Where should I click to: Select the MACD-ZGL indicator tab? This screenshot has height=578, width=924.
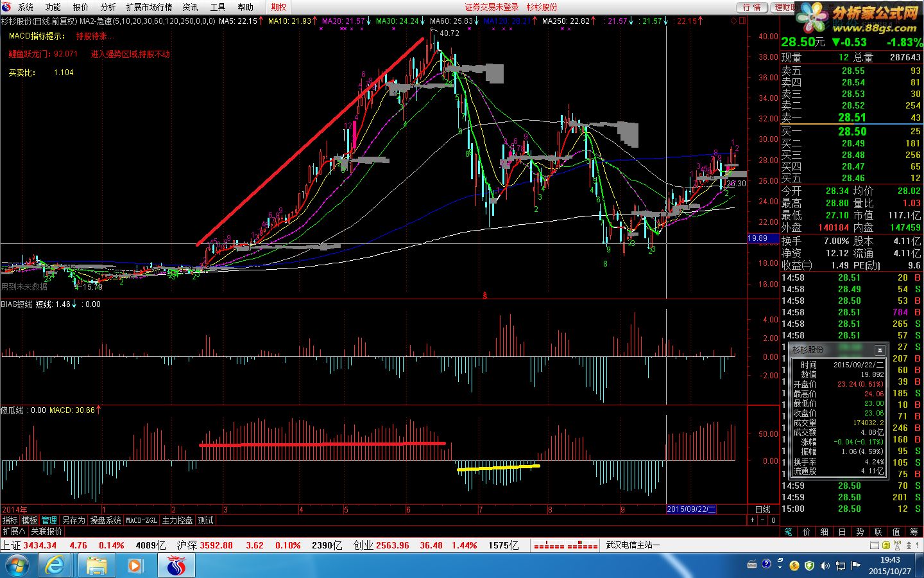click(141, 520)
